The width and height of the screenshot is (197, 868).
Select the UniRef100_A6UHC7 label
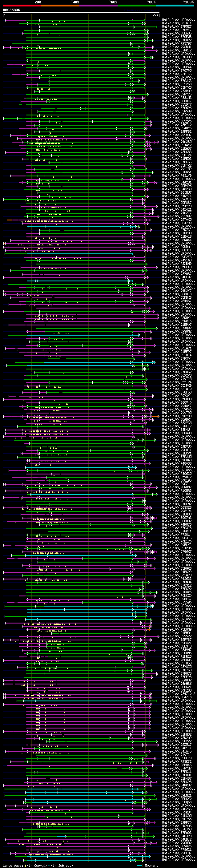click(x=176, y=101)
